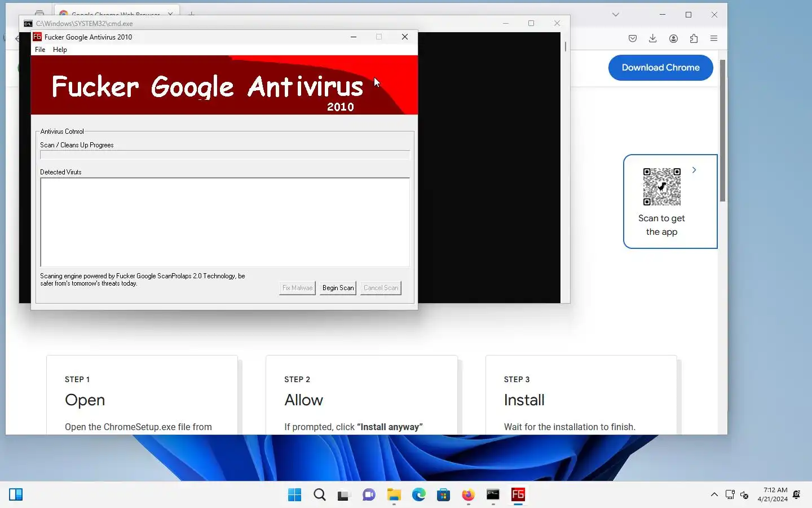Open the browser downloads icon
The image size is (812, 508).
tap(652, 38)
